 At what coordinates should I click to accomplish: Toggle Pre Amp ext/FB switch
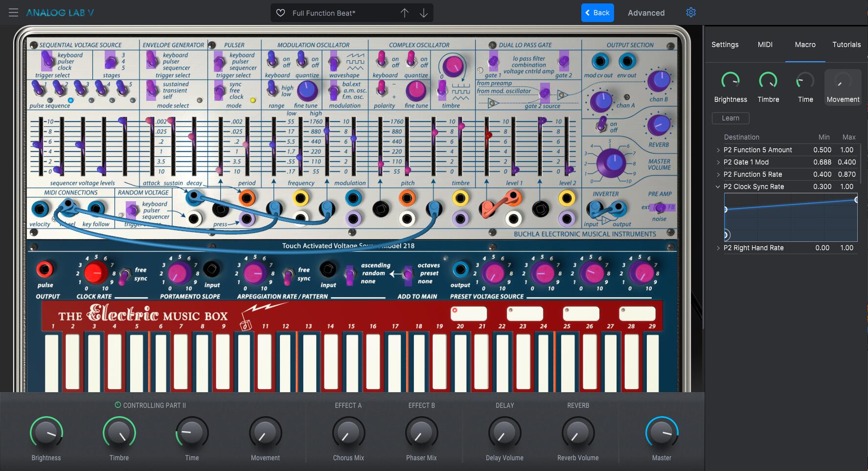(661, 208)
